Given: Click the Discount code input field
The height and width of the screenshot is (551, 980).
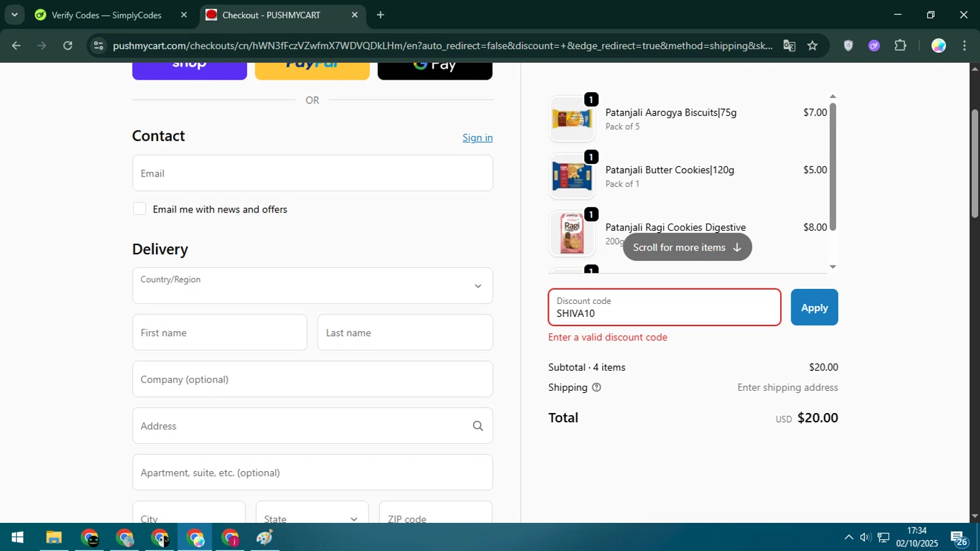Looking at the screenshot, I should tap(664, 307).
